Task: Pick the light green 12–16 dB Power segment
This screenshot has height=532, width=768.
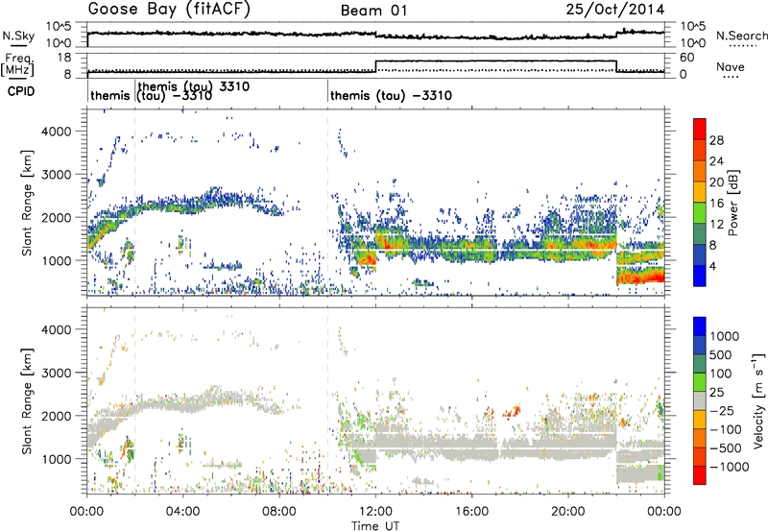Action: click(700, 213)
